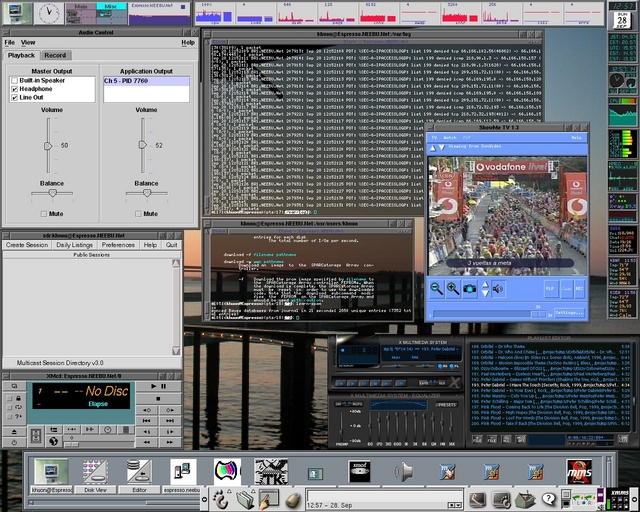
Task: Open Audio Control View menu
Action: point(28,42)
